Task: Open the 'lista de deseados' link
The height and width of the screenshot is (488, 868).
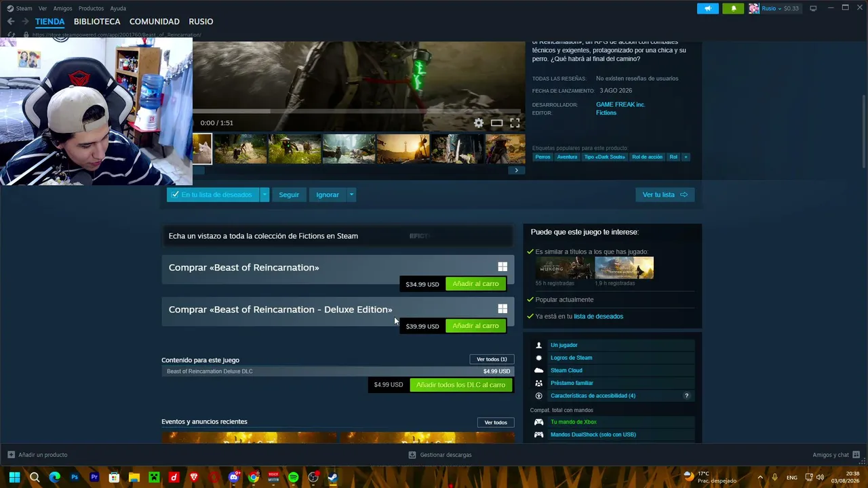Action: [598, 317]
